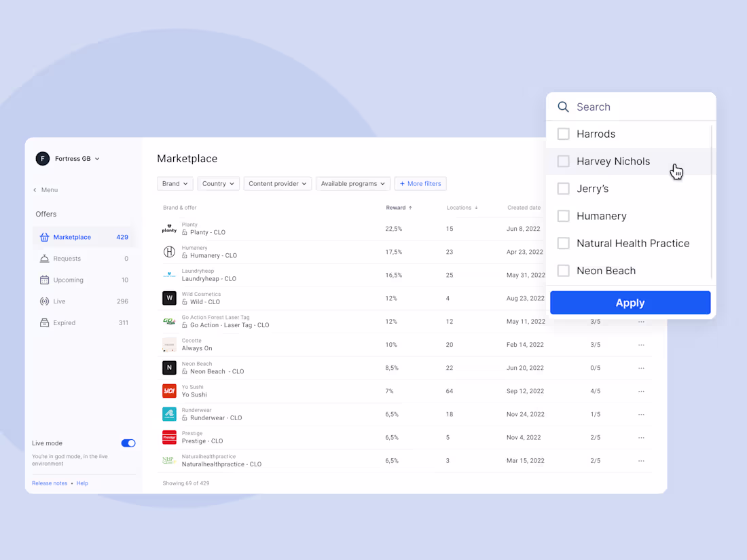Disable the Live mode toggle
The width and height of the screenshot is (747, 560).
(x=128, y=443)
